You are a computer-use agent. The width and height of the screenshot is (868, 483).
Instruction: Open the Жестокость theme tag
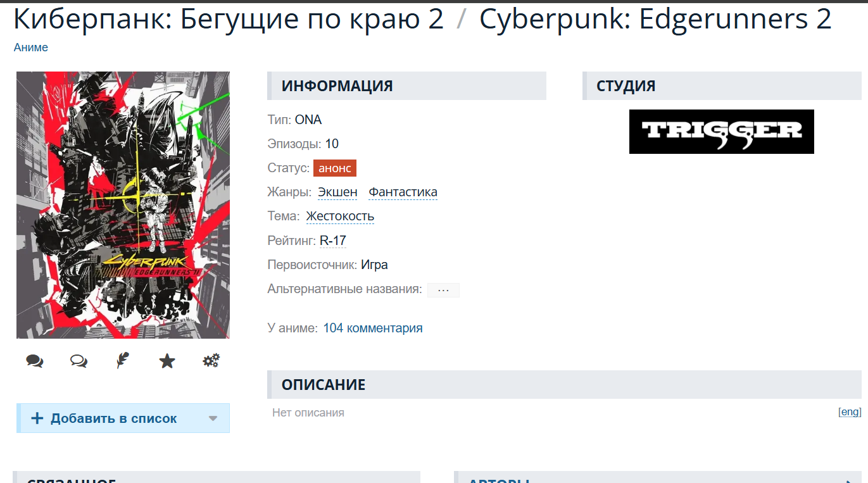[340, 216]
